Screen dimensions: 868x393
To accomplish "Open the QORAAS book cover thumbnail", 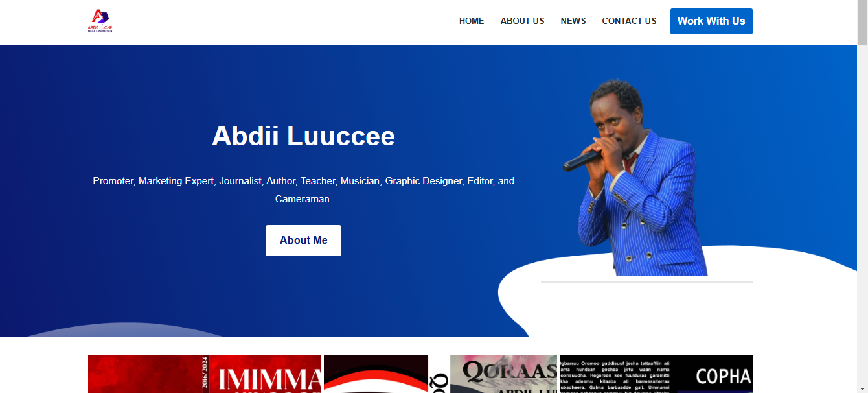I will 503,374.
